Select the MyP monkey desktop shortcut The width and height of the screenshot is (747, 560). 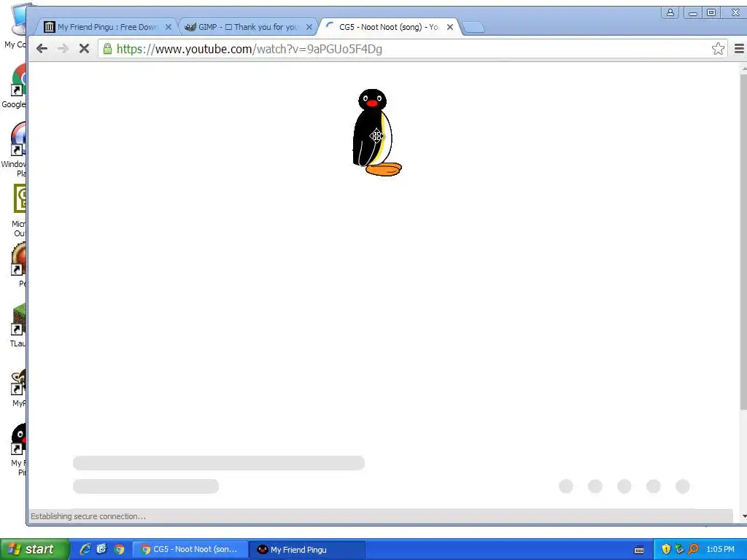coord(18,388)
